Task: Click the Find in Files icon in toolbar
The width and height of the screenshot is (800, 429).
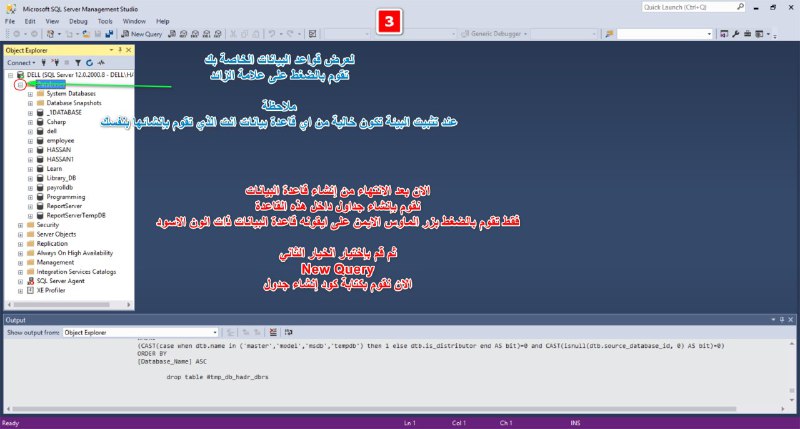Action: (609, 34)
